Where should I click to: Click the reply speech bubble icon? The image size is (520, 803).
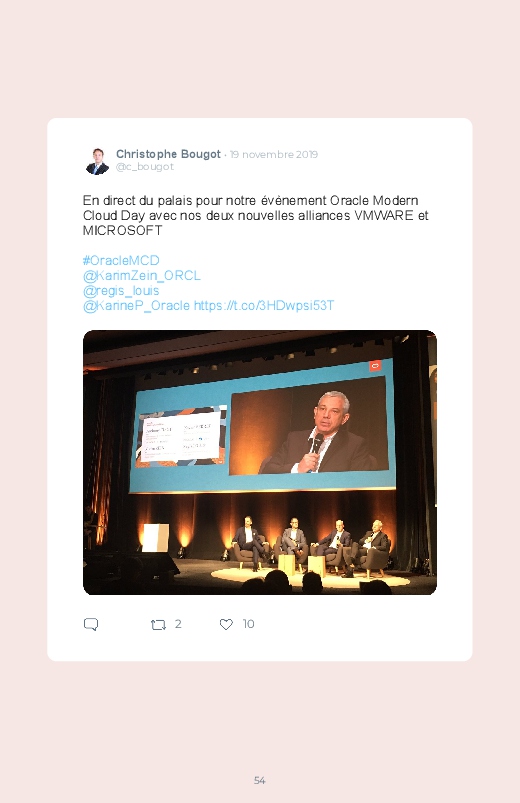pyautogui.click(x=91, y=624)
